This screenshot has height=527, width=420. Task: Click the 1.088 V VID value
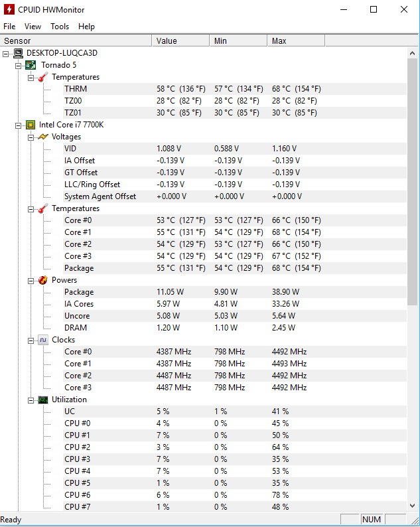169,149
